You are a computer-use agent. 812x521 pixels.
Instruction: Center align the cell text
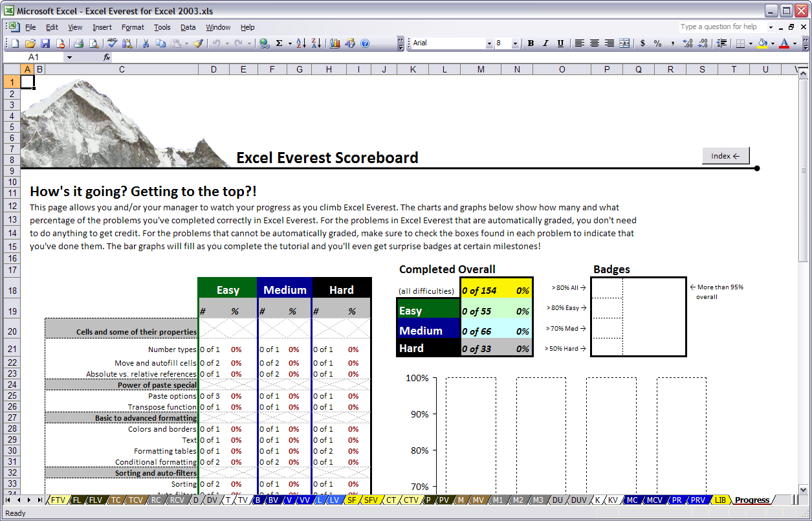click(594, 43)
